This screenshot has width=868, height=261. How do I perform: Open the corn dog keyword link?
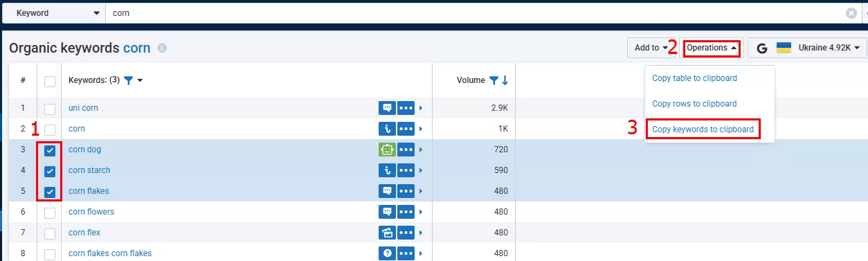84,150
